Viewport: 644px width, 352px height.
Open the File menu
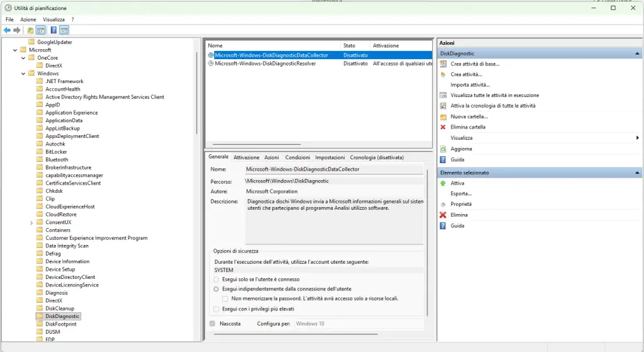click(9, 20)
